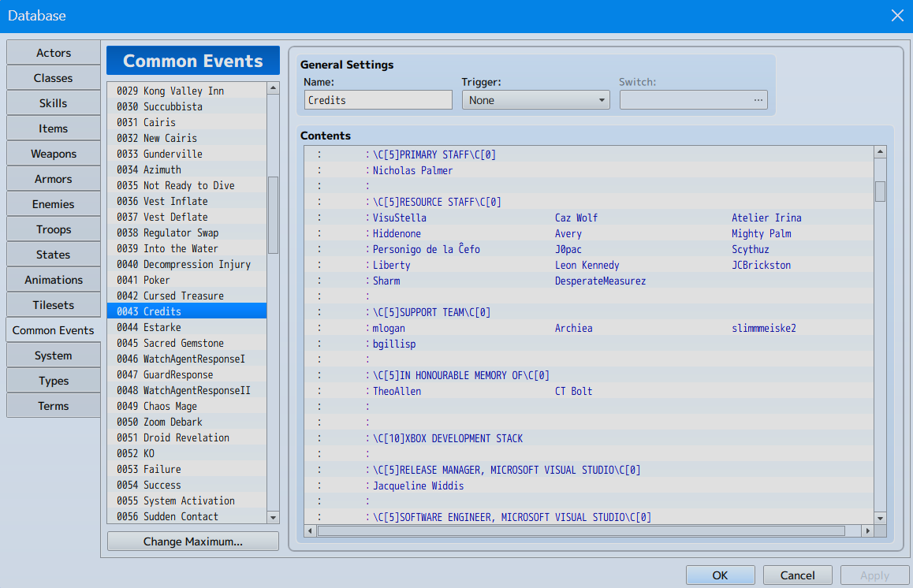Select event 0029 Kong Valley Inn
Viewport: 913px width, 588px height.
(187, 91)
